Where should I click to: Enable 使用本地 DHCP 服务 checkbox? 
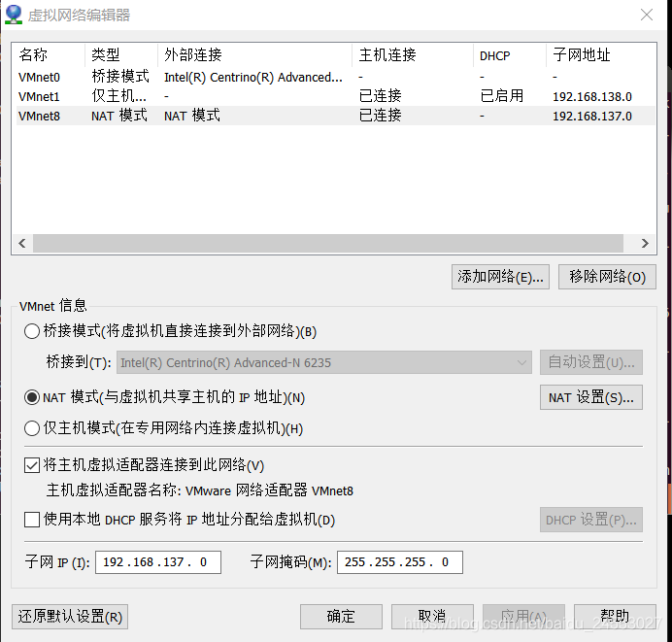click(x=32, y=520)
